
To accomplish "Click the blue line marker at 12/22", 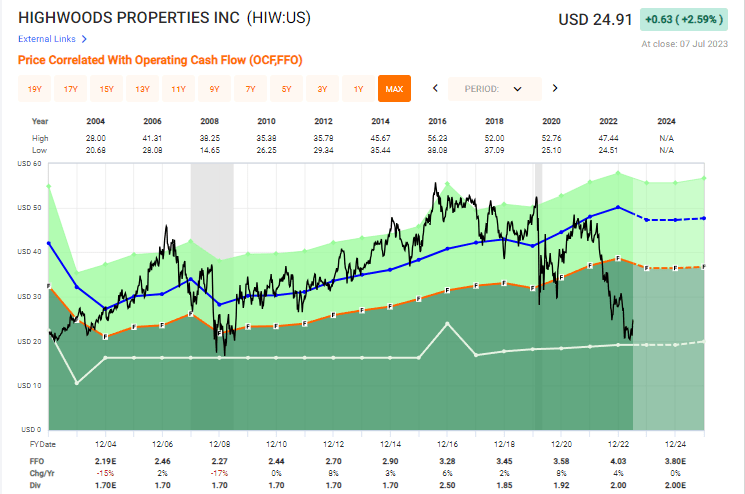I will tap(618, 207).
